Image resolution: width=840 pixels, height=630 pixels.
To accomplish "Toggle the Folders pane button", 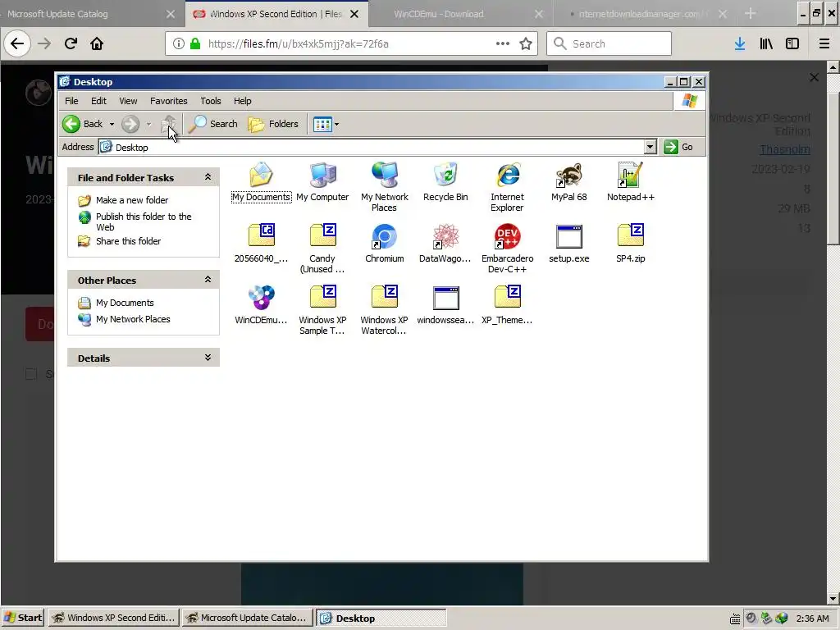I will 273,124.
